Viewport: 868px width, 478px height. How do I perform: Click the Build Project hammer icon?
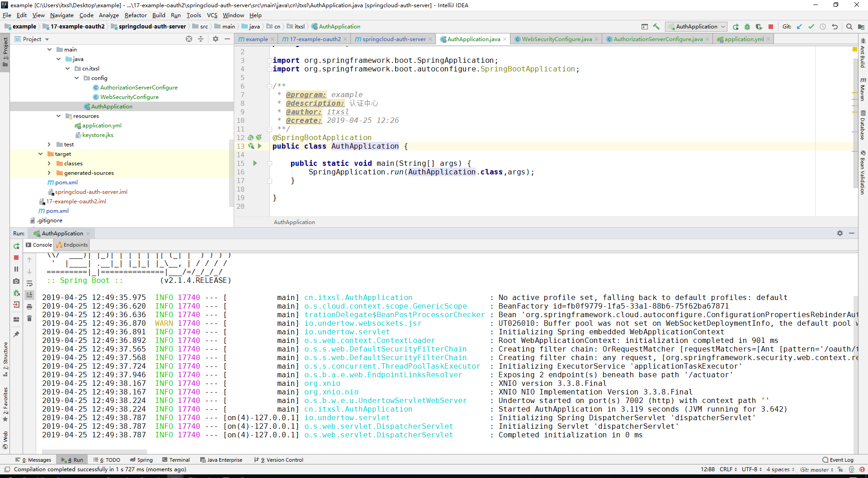[656, 27]
